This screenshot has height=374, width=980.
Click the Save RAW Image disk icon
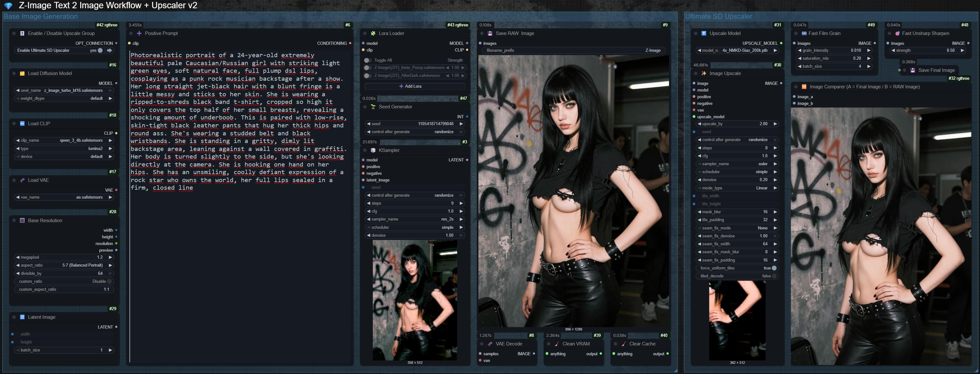490,33
